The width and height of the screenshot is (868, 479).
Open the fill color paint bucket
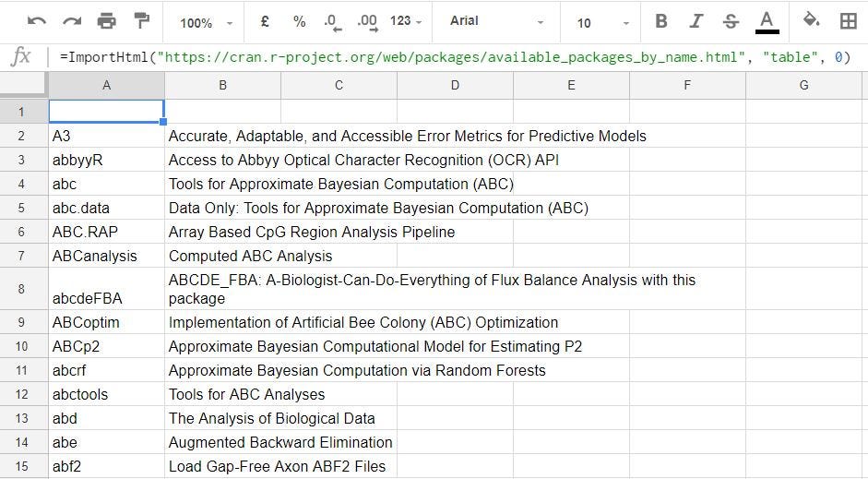pos(811,20)
